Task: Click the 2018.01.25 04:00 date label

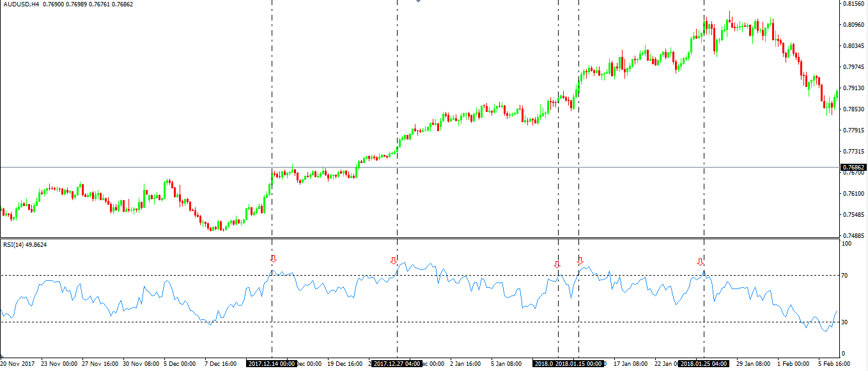Action: tap(704, 363)
